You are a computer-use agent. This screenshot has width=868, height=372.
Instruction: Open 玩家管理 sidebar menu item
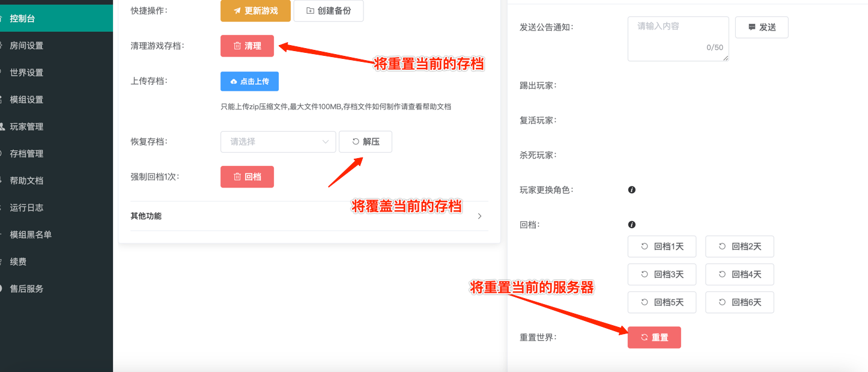[x=26, y=127]
